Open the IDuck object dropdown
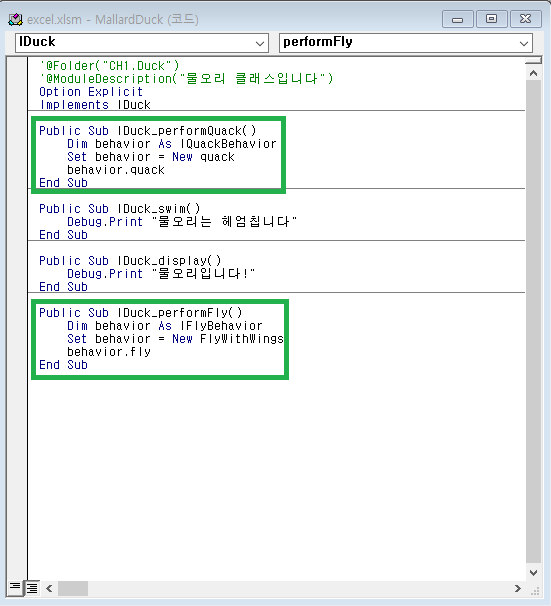Viewport: 551px width, 606px height. pyautogui.click(x=141, y=43)
